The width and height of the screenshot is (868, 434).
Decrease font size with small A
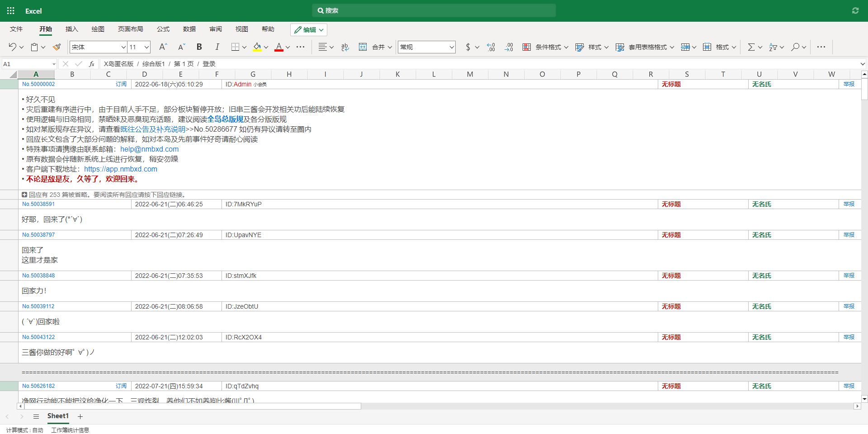181,47
